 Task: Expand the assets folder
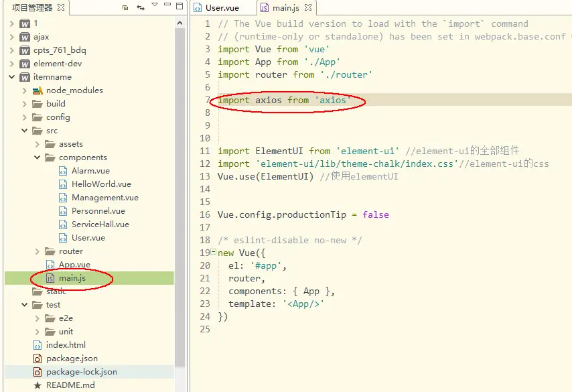click(38, 144)
